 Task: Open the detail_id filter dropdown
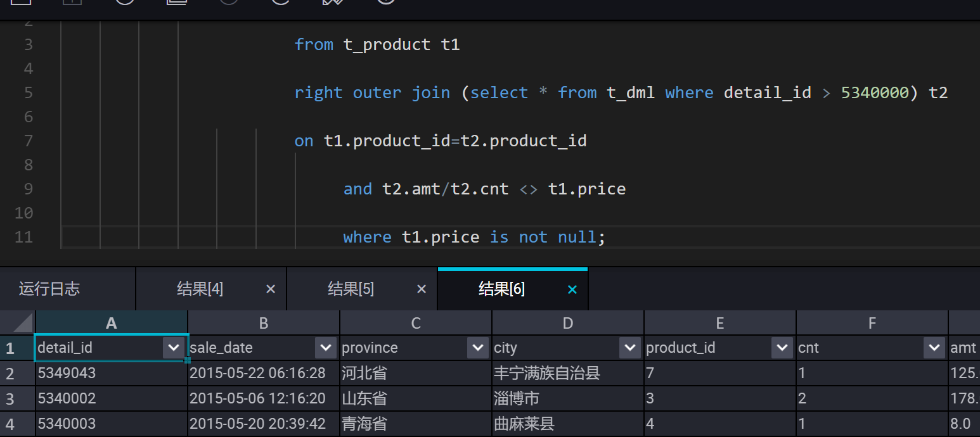[174, 348]
